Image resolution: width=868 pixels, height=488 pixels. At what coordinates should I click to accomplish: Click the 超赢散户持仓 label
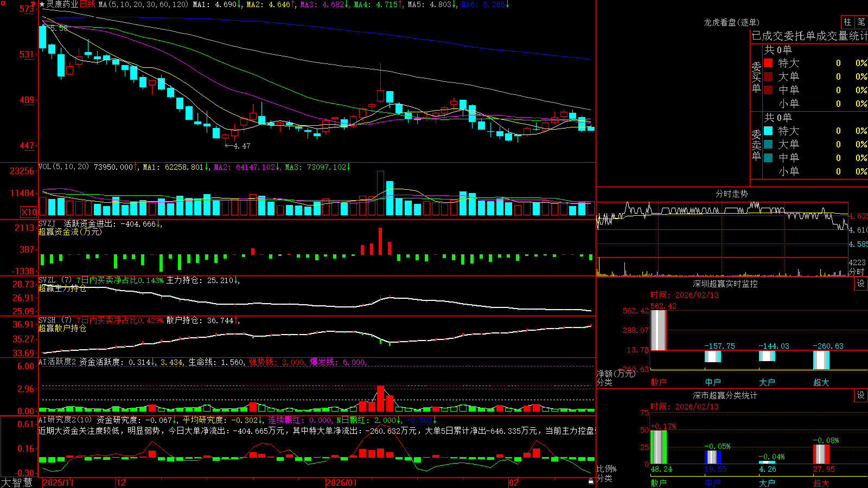(x=62, y=329)
